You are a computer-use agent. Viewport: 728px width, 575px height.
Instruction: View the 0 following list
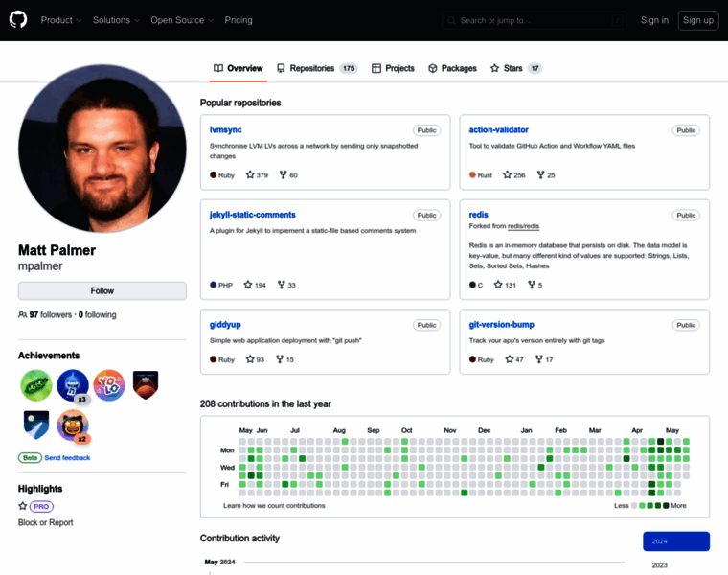97,315
